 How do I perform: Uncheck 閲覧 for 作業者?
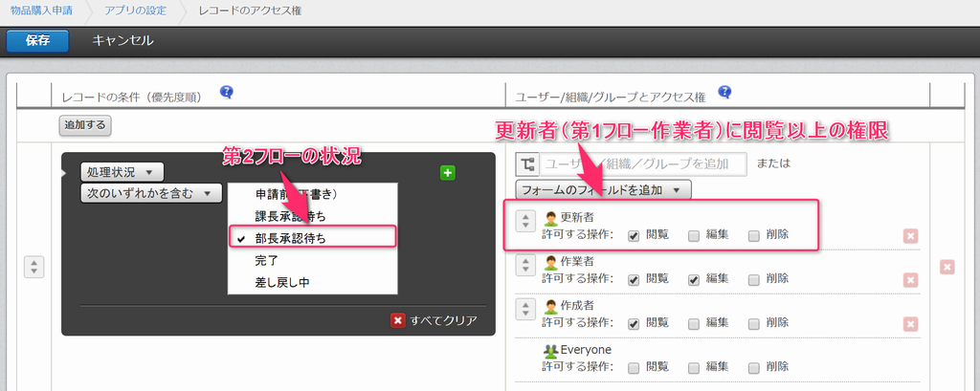click(634, 280)
